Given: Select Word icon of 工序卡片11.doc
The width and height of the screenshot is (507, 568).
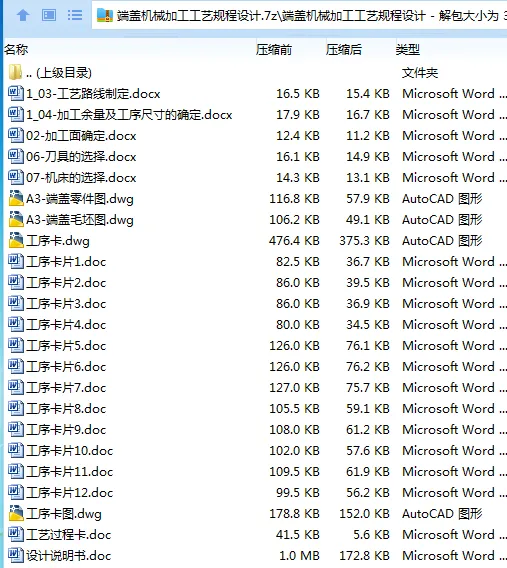Looking at the screenshot, I should tap(16, 471).
